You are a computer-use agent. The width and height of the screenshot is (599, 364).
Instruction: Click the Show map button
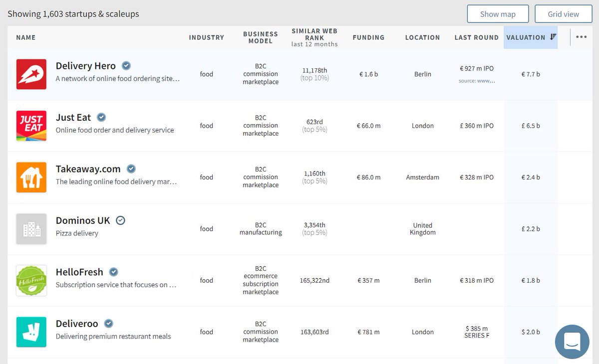(x=498, y=14)
